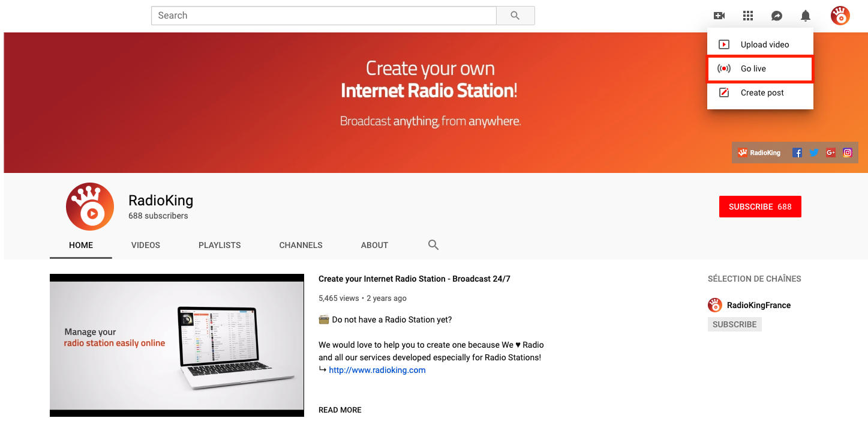868x421 pixels.
Task: Open the create video camera icon
Action: click(719, 16)
